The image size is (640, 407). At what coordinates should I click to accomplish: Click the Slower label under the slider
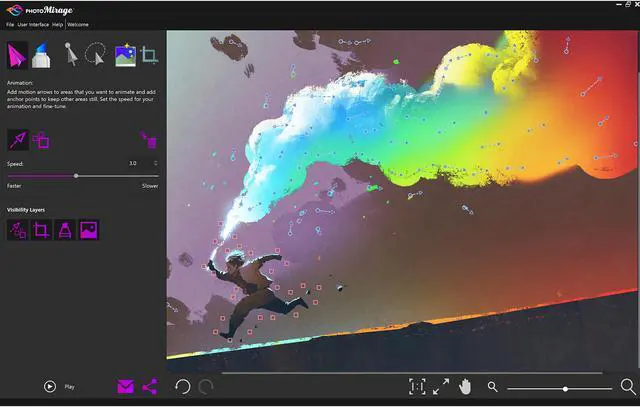(x=150, y=186)
